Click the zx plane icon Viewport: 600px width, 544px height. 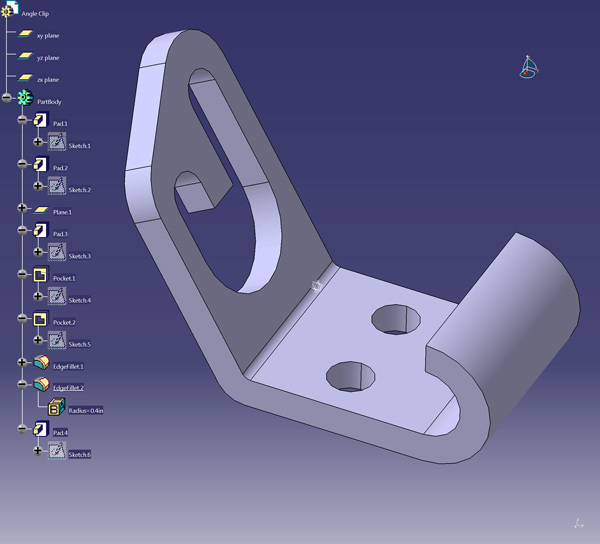pos(25,79)
